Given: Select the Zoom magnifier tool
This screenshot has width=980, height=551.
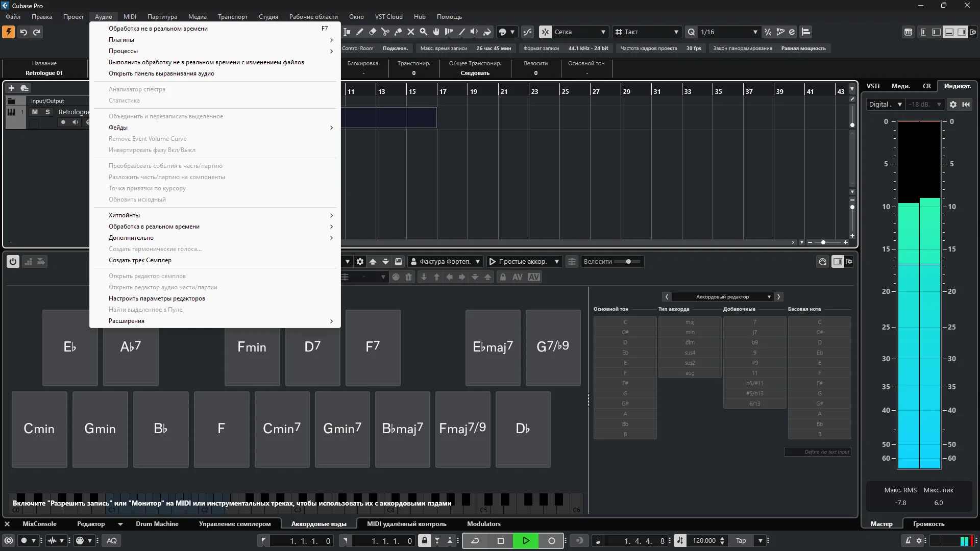Looking at the screenshot, I should (424, 32).
